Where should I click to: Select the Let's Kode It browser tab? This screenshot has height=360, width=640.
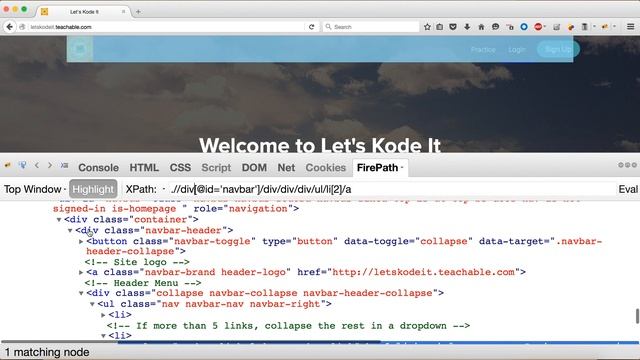(84, 12)
